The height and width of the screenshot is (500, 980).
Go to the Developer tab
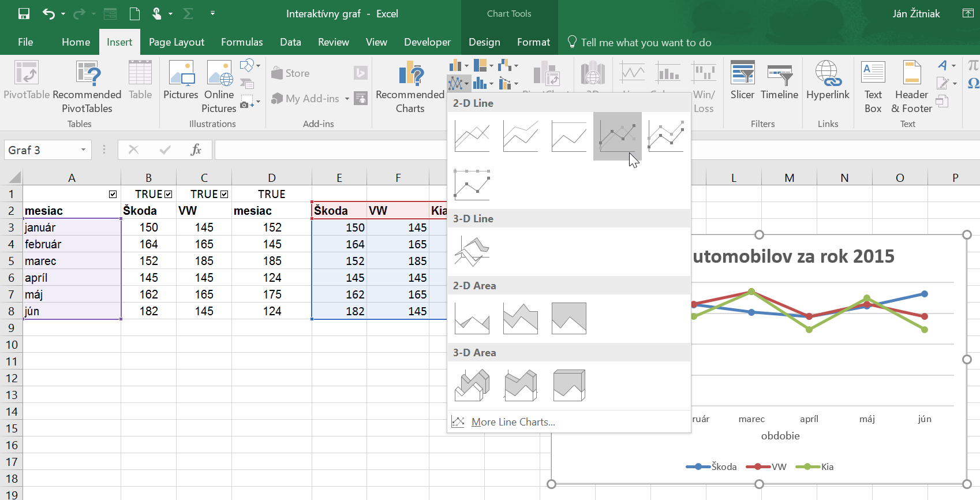click(x=427, y=42)
